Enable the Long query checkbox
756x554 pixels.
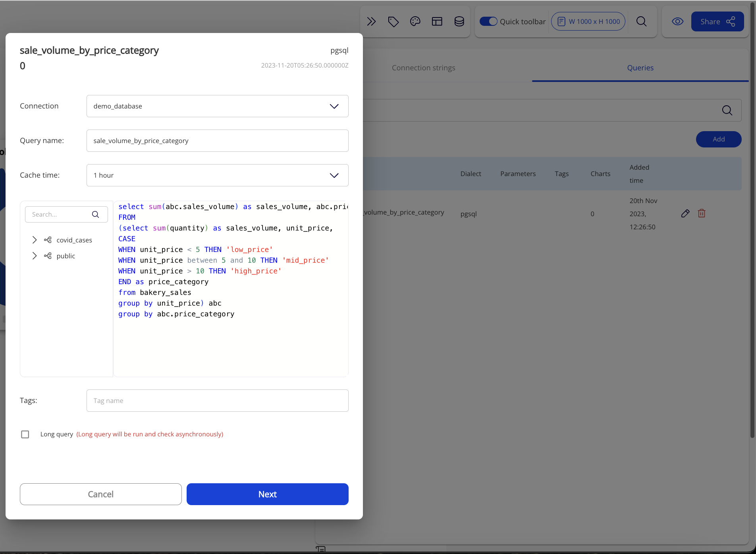tap(25, 434)
